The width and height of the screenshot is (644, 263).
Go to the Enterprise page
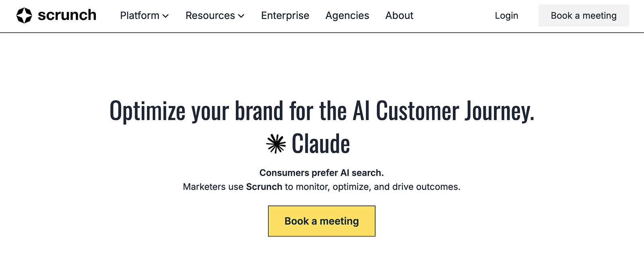[285, 16]
